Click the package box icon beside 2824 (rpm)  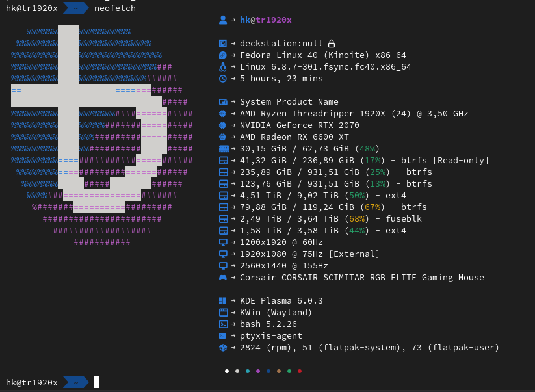(223, 348)
